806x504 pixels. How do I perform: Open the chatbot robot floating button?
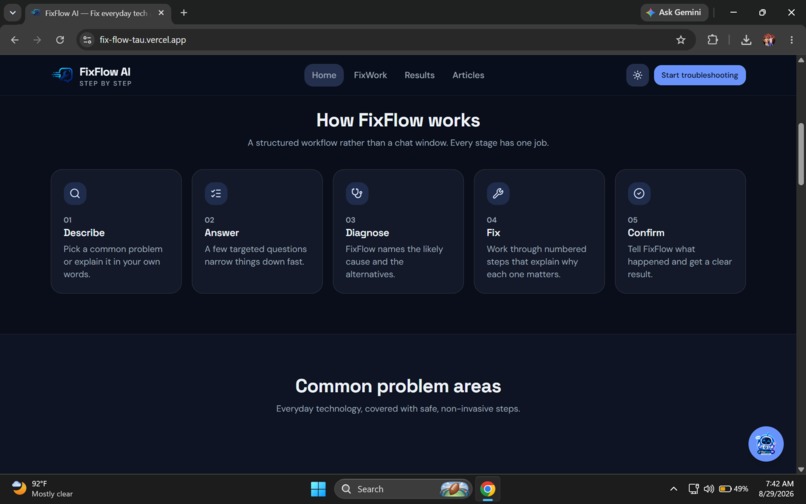click(765, 444)
